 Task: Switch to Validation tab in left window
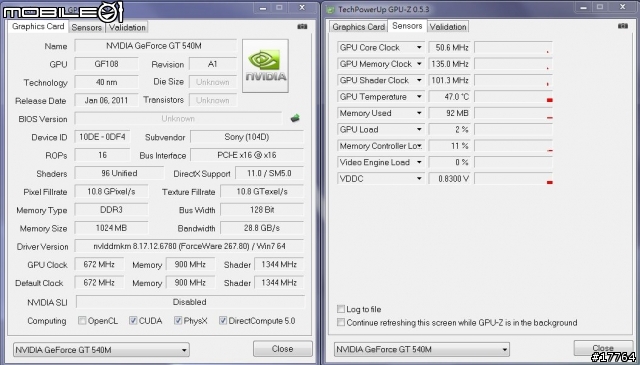pyautogui.click(x=127, y=27)
